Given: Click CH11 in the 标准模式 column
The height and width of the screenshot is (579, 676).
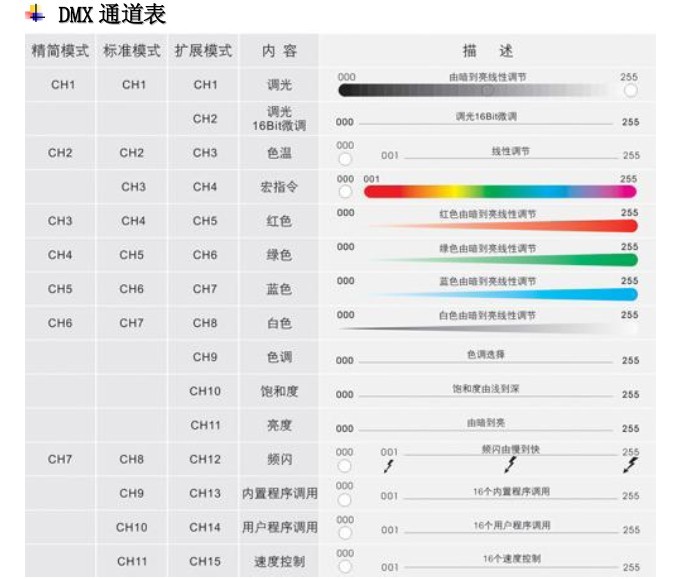Looking at the screenshot, I should pos(132,561).
